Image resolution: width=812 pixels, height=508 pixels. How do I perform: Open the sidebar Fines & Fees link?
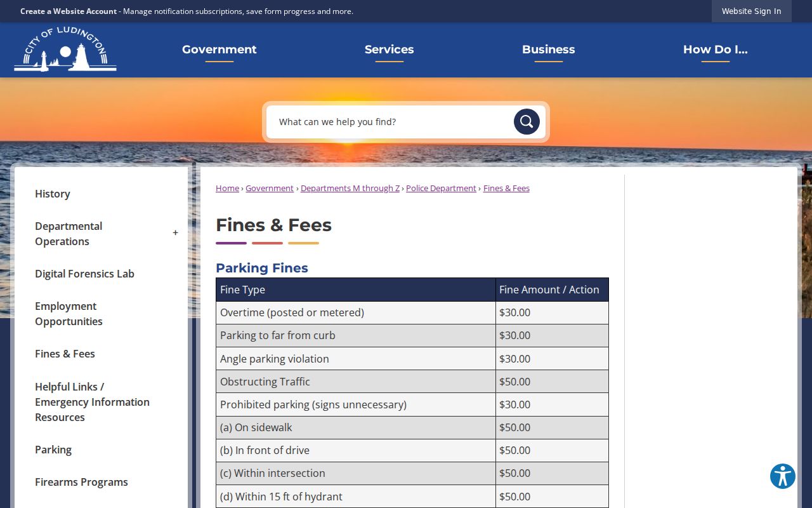65,354
